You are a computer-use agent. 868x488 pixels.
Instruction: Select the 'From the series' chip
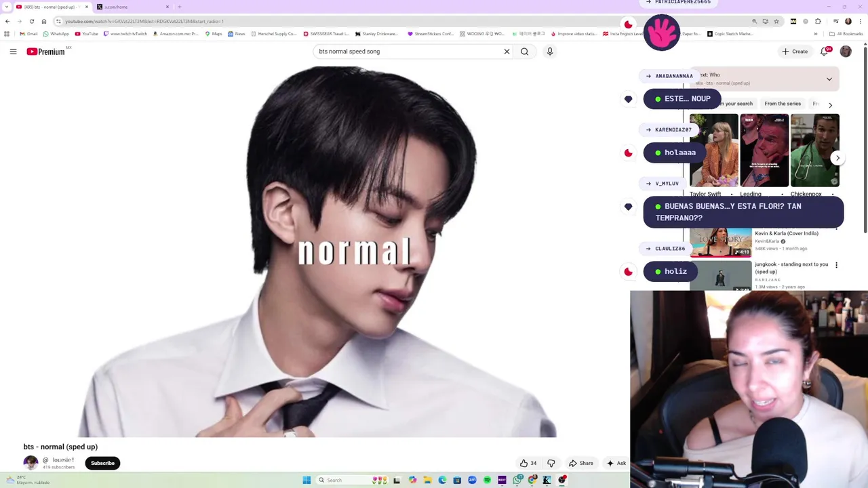coord(783,104)
